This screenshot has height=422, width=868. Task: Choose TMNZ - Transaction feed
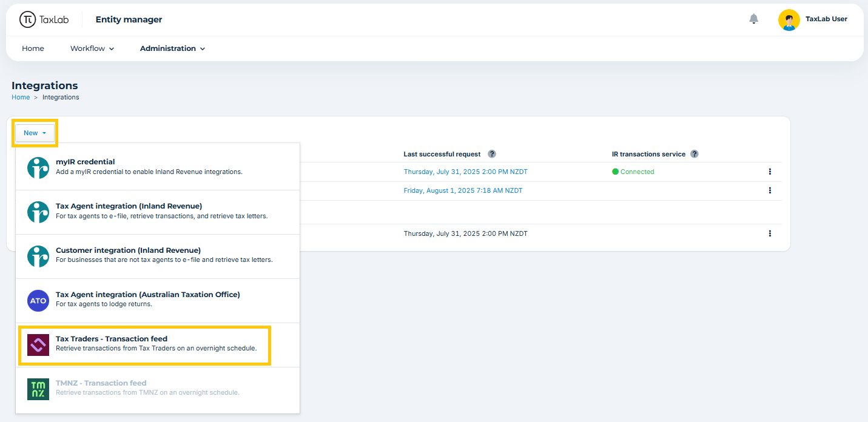[x=158, y=389]
